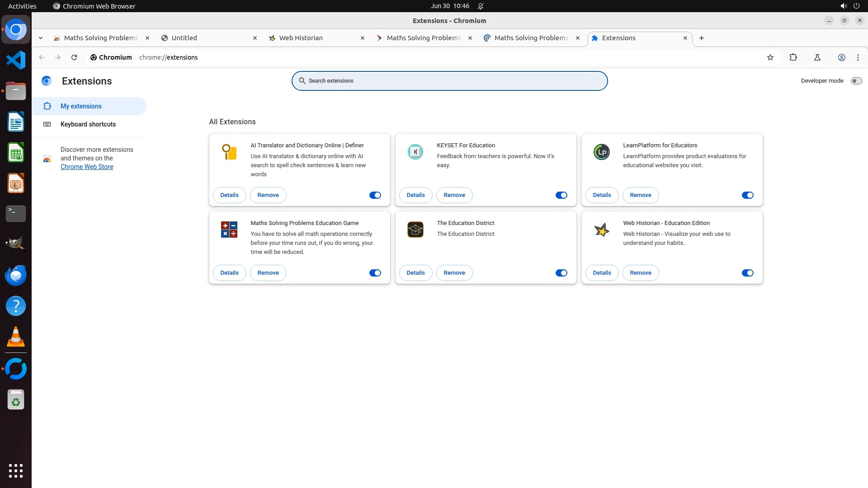
Task: Open the Chrome Web Store link
Action: pos(87,167)
